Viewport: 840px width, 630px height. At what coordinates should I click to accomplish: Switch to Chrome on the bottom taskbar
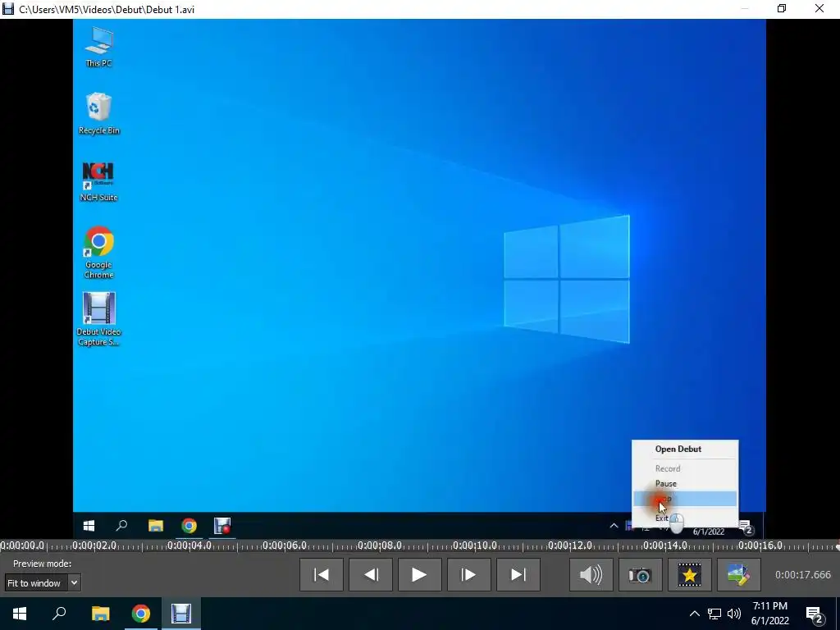pos(141,614)
